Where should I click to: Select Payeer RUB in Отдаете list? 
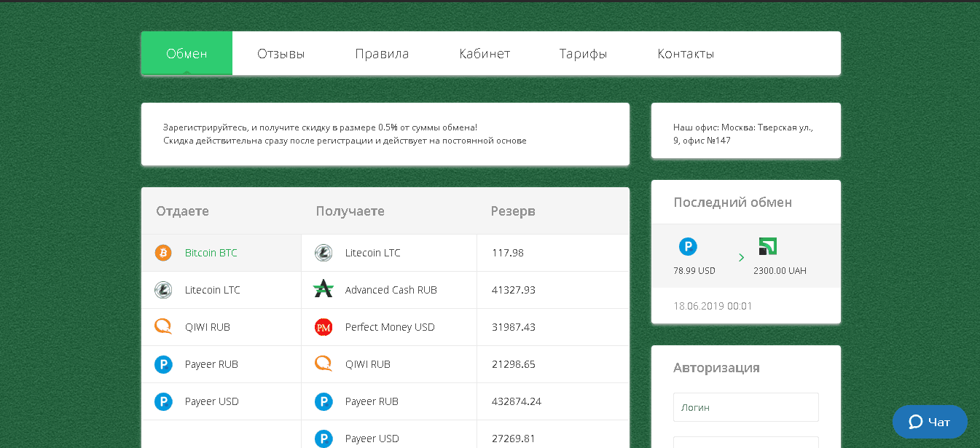(x=211, y=364)
